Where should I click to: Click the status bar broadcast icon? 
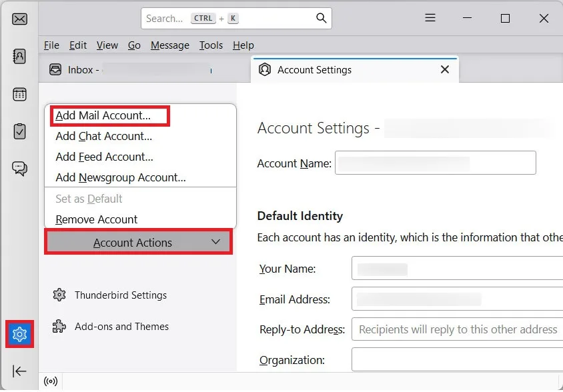pyautogui.click(x=51, y=381)
